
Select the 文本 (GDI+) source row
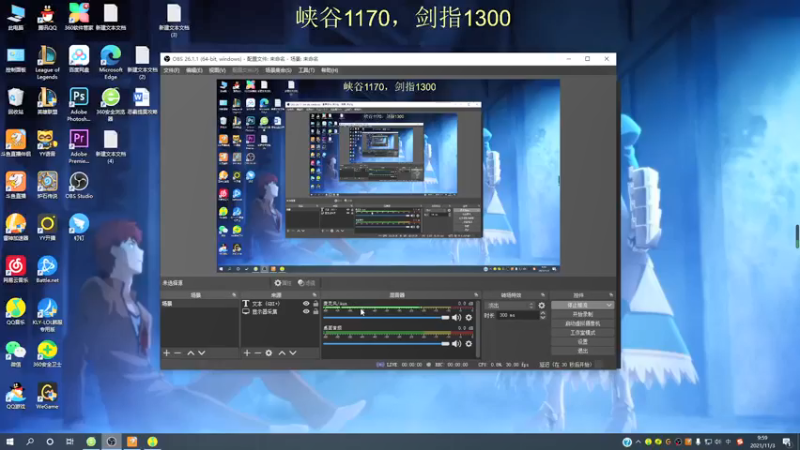(x=280, y=304)
